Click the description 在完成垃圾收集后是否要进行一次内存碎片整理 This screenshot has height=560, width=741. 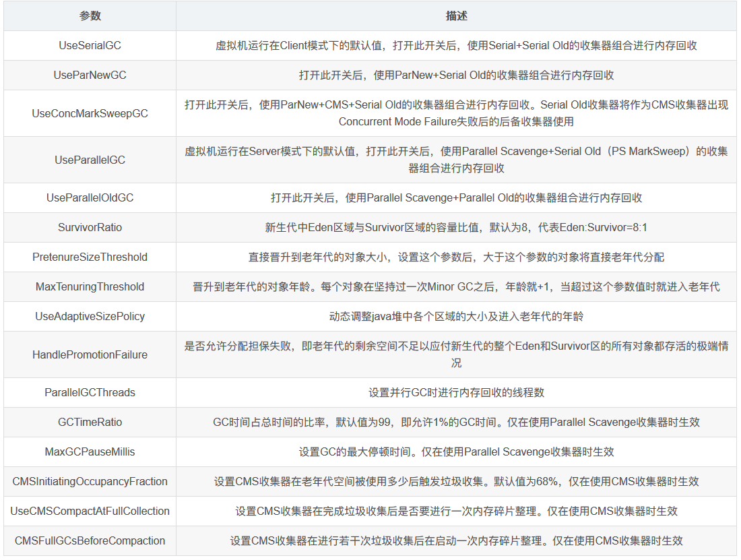coord(456,511)
